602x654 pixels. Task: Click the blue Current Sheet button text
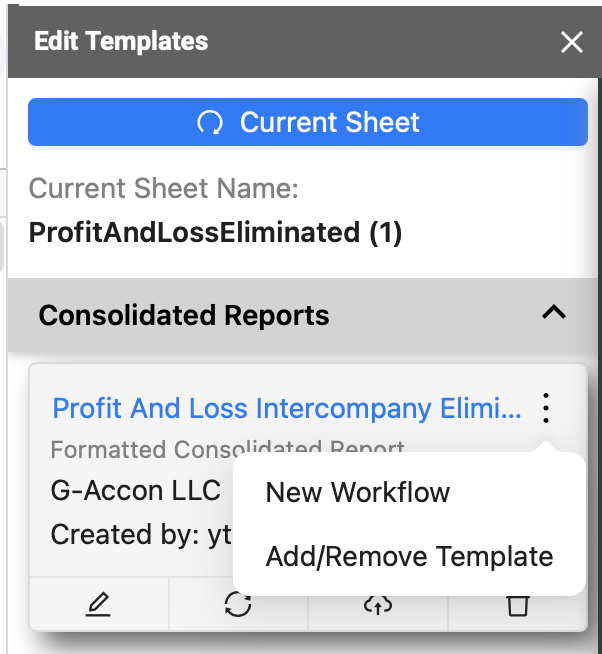pyautogui.click(x=330, y=122)
